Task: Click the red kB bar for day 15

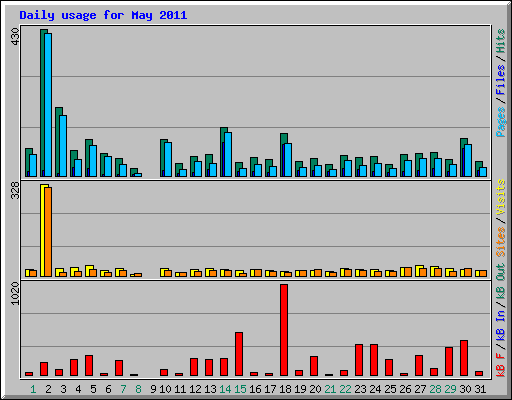Action: pos(239,354)
